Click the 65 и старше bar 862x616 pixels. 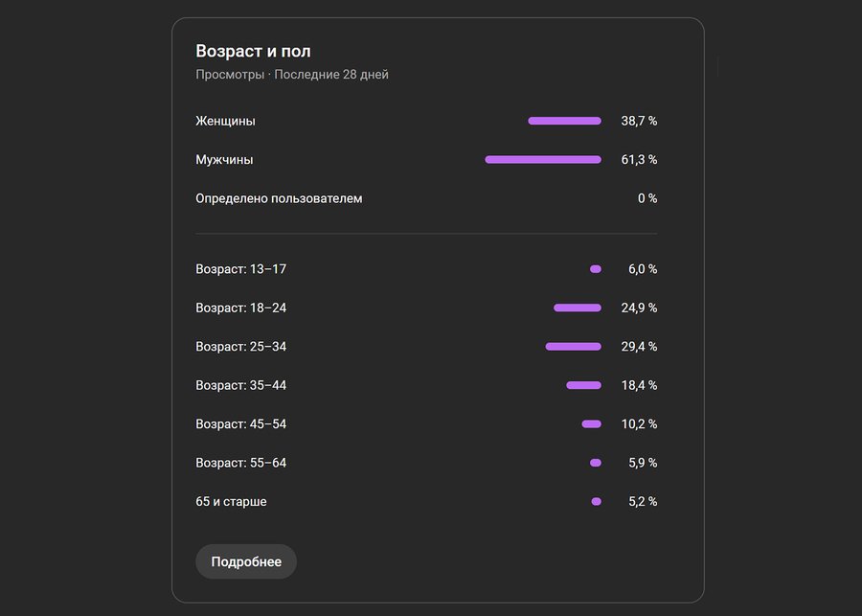point(597,501)
